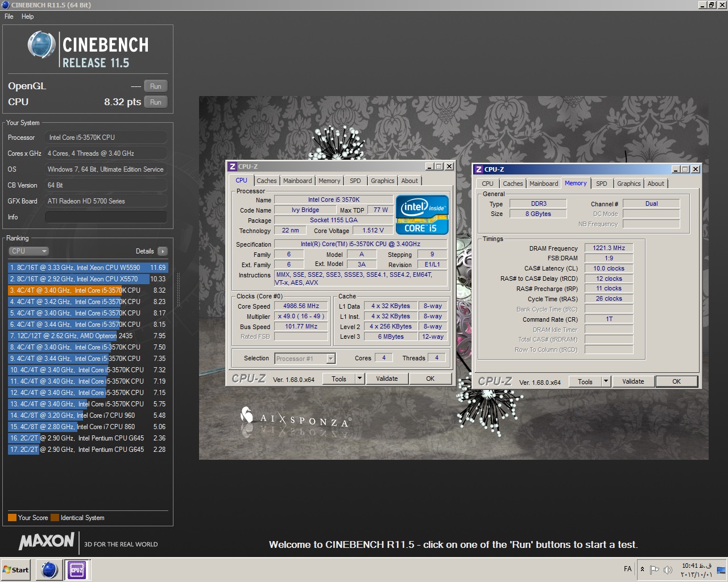Open the Help menu
This screenshot has height=582, width=728.
[27, 16]
